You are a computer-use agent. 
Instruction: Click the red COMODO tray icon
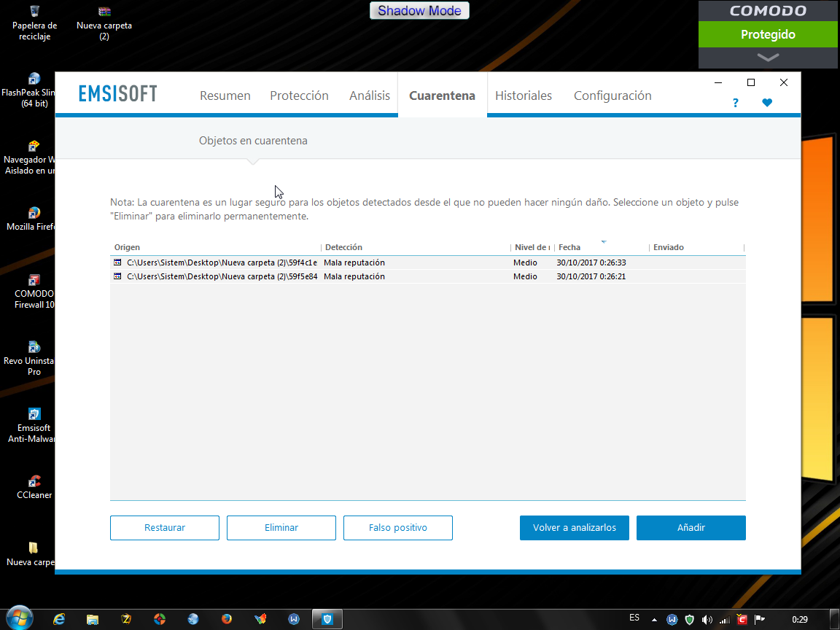click(742, 619)
